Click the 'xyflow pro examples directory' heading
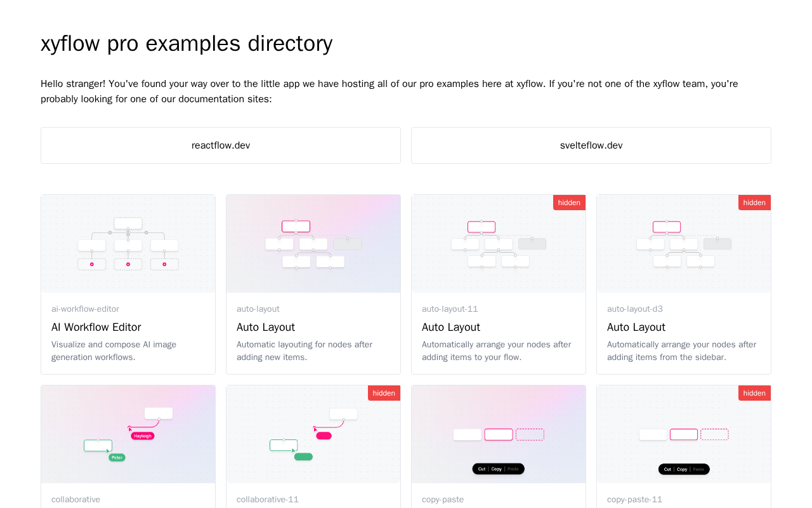 187,43
